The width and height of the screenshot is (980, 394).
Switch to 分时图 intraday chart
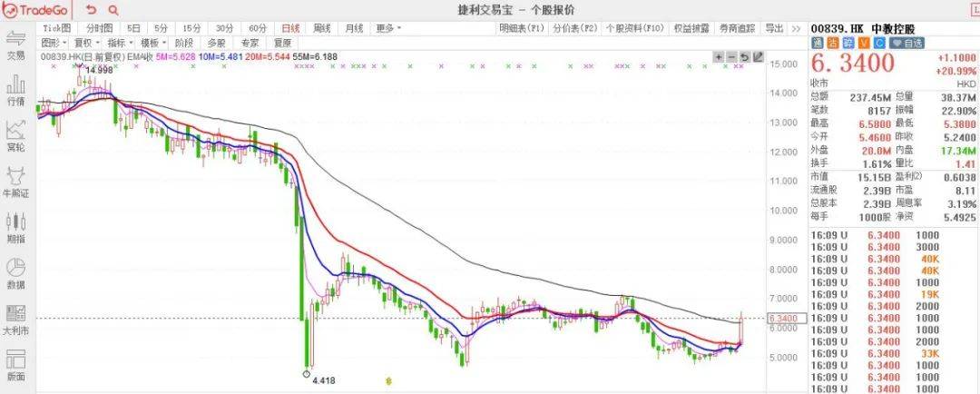coord(100,28)
